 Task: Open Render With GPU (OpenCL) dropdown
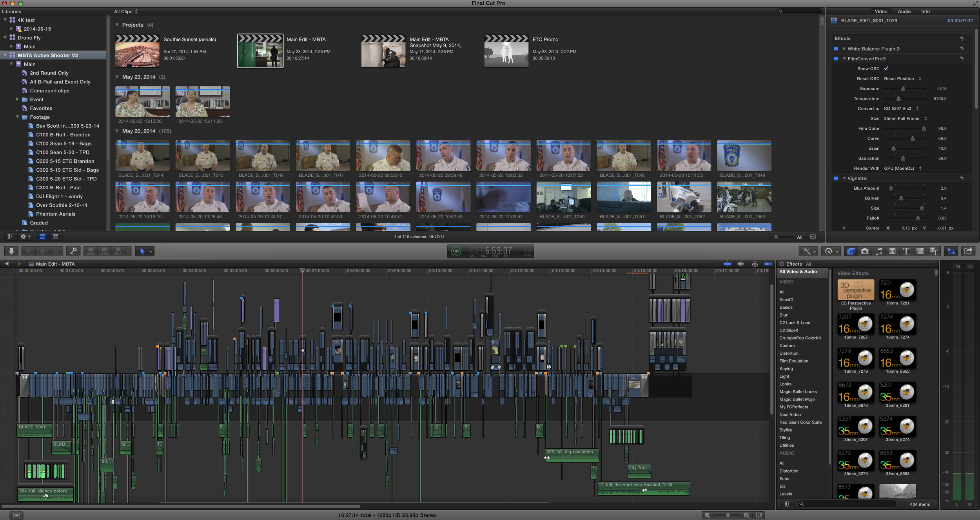point(903,169)
